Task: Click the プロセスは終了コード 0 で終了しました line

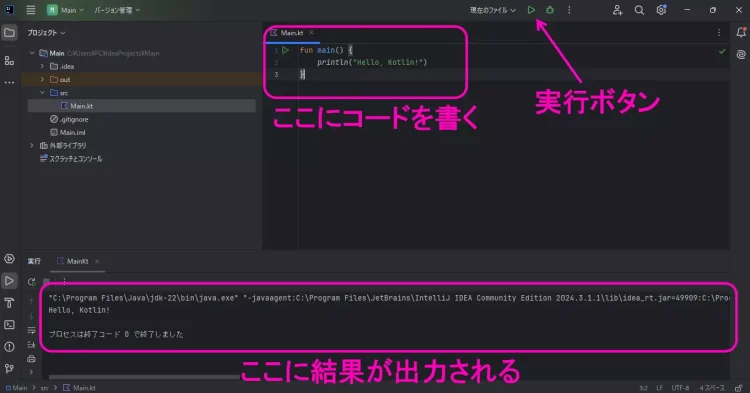Action: click(116, 334)
